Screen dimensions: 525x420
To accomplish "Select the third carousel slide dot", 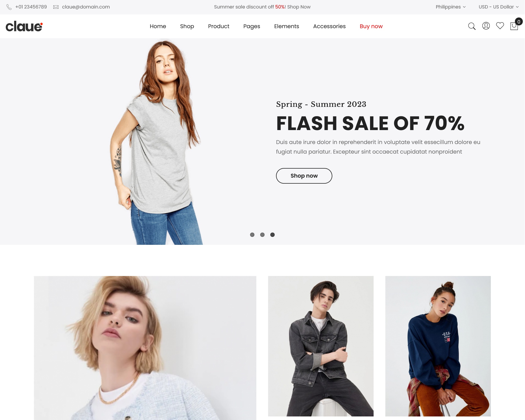I will tap(272, 234).
